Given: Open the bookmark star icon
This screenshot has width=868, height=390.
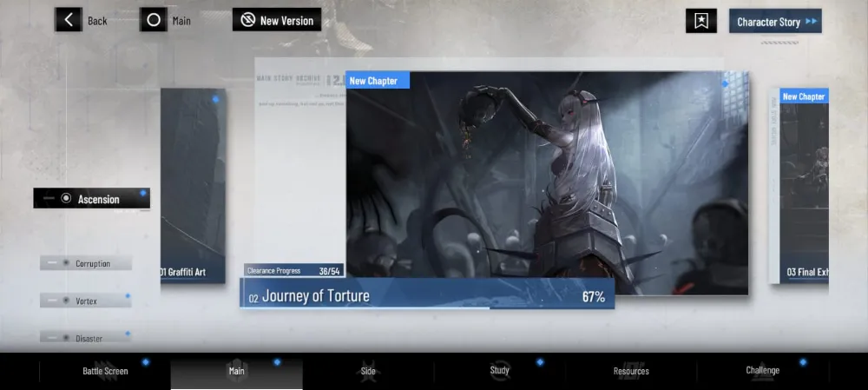Looking at the screenshot, I should tap(700, 21).
